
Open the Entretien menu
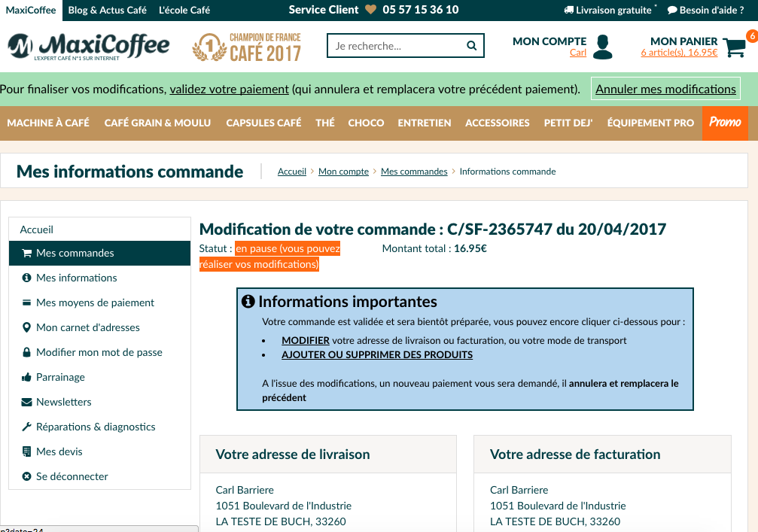[x=425, y=123]
